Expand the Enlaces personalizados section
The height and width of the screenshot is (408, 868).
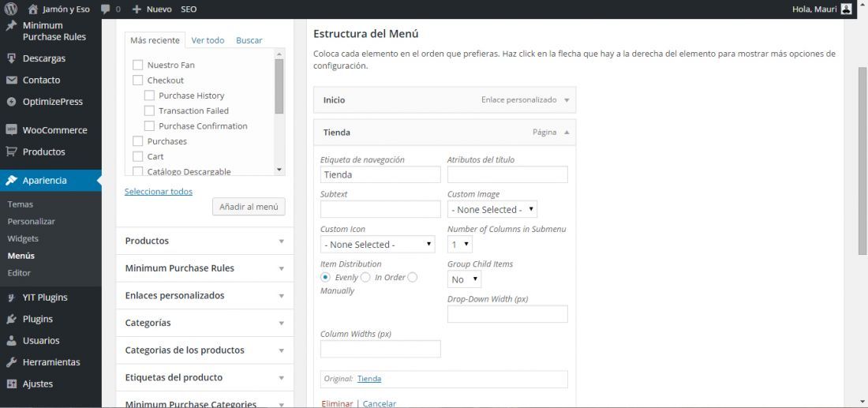[205, 296]
